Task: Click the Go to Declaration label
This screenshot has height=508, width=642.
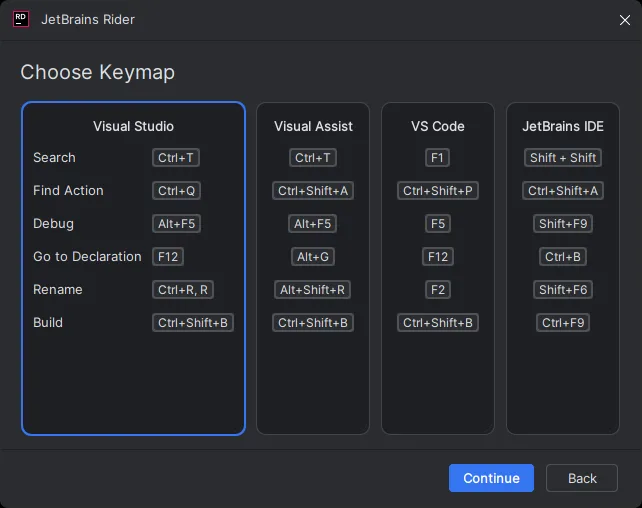Action: (x=87, y=257)
